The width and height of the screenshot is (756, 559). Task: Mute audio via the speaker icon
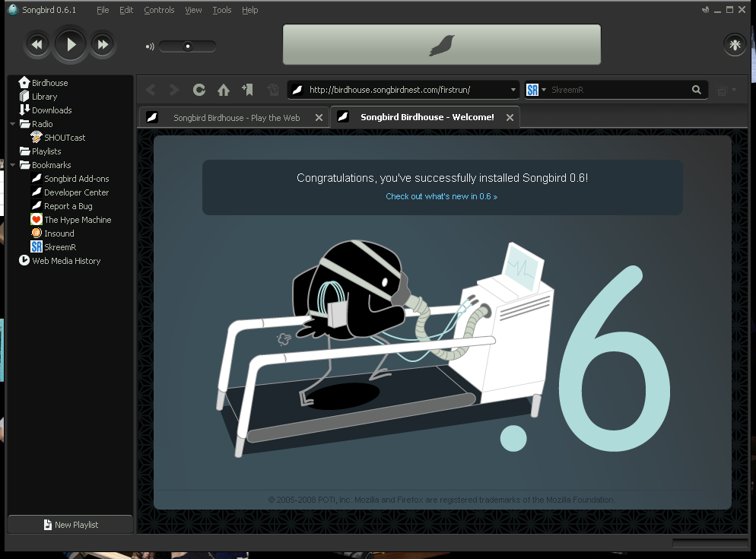[x=150, y=47]
